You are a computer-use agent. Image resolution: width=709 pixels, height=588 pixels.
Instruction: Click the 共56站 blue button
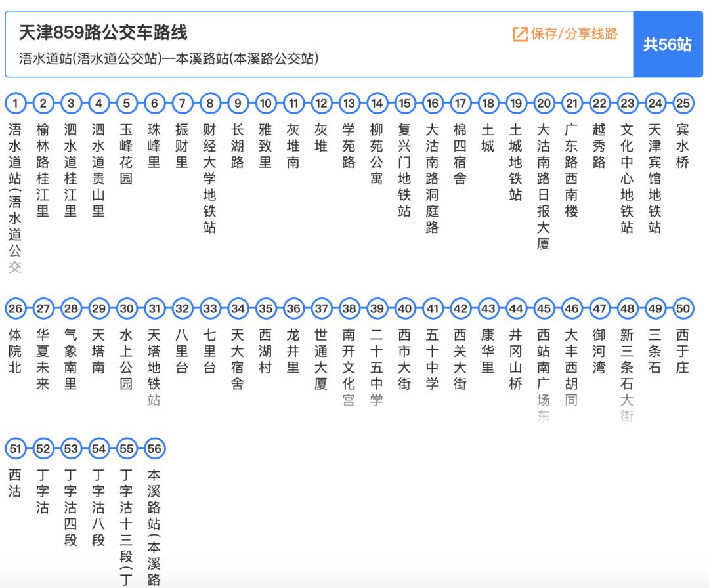point(668,44)
